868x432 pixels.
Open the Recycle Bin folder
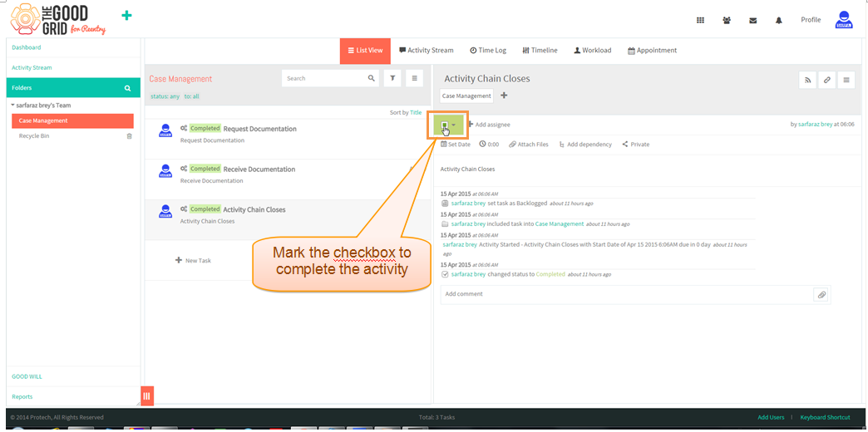(34, 136)
